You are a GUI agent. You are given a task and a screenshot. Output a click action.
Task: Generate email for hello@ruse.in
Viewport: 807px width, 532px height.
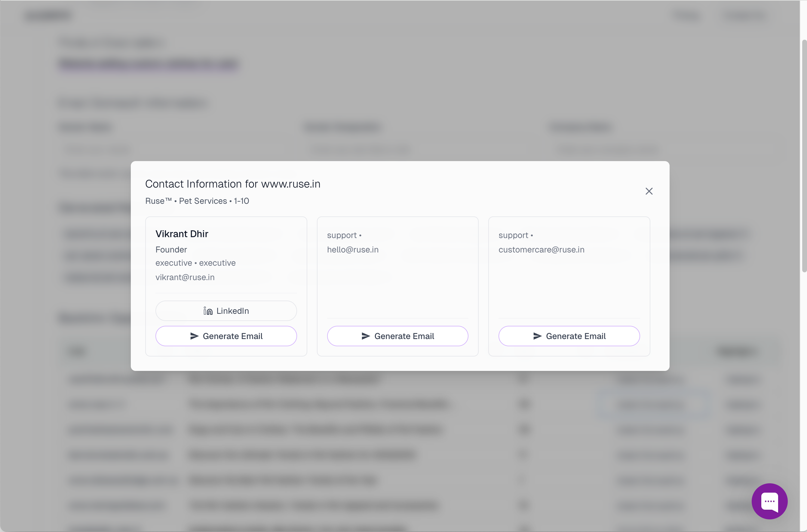pyautogui.click(x=397, y=336)
